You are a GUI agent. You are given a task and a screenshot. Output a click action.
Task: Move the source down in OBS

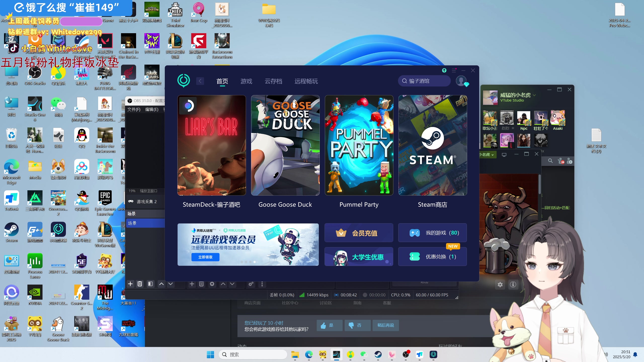(x=232, y=284)
